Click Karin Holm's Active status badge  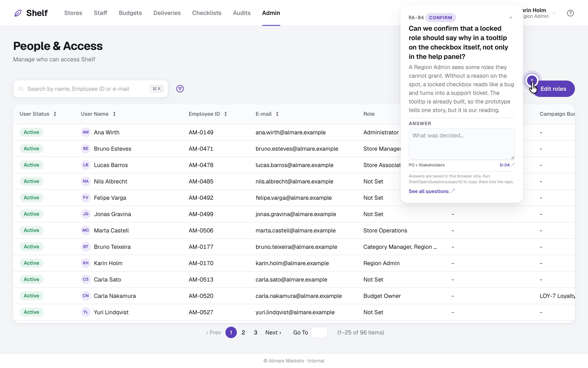coord(31,263)
